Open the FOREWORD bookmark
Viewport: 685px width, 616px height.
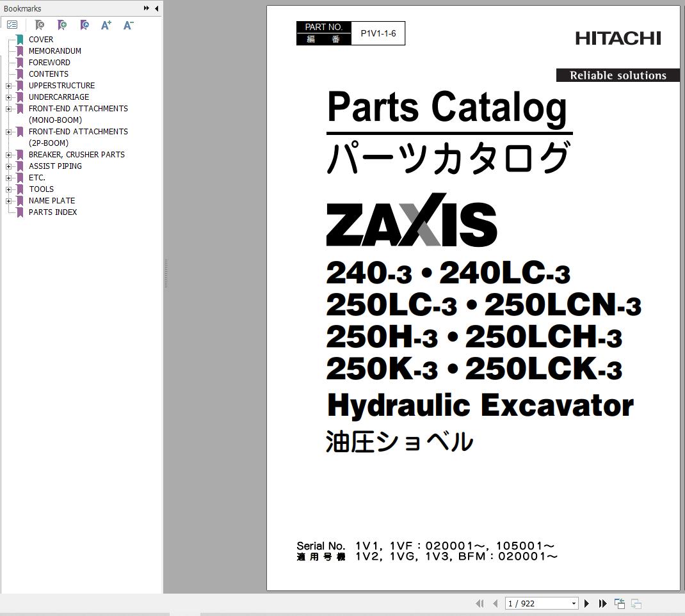tap(49, 63)
